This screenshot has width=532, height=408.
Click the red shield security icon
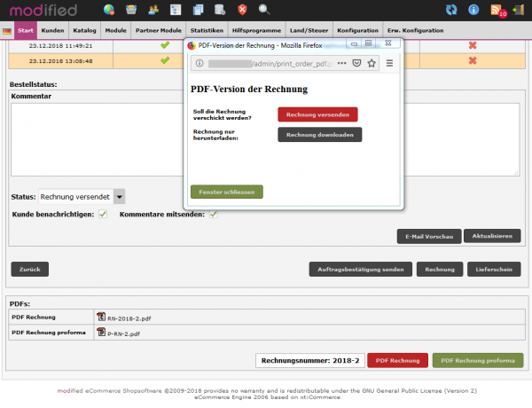(242, 10)
